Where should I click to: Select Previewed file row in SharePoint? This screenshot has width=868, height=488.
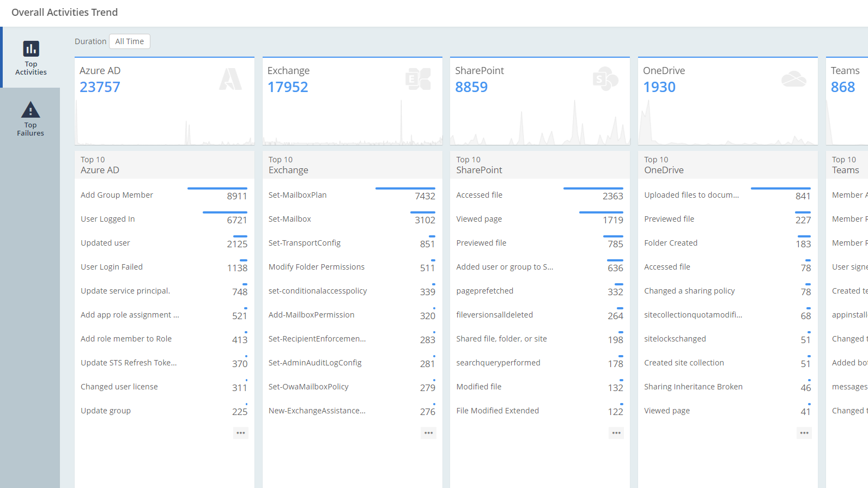pyautogui.click(x=540, y=243)
